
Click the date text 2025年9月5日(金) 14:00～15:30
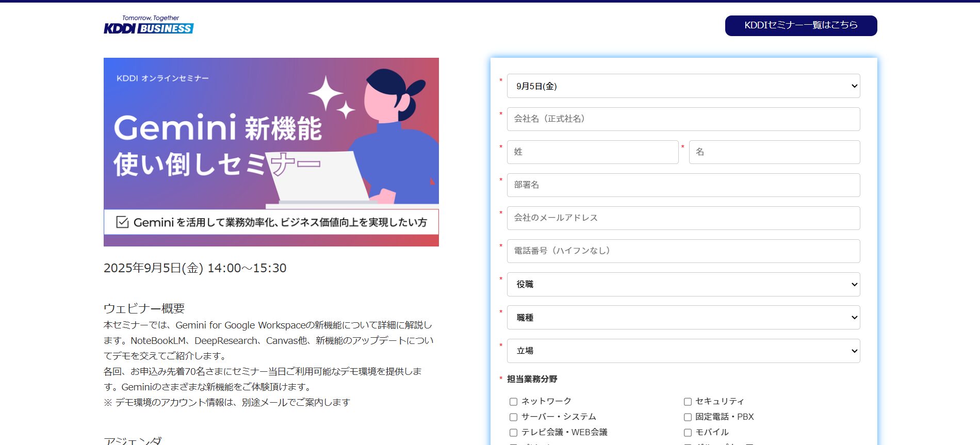click(195, 268)
